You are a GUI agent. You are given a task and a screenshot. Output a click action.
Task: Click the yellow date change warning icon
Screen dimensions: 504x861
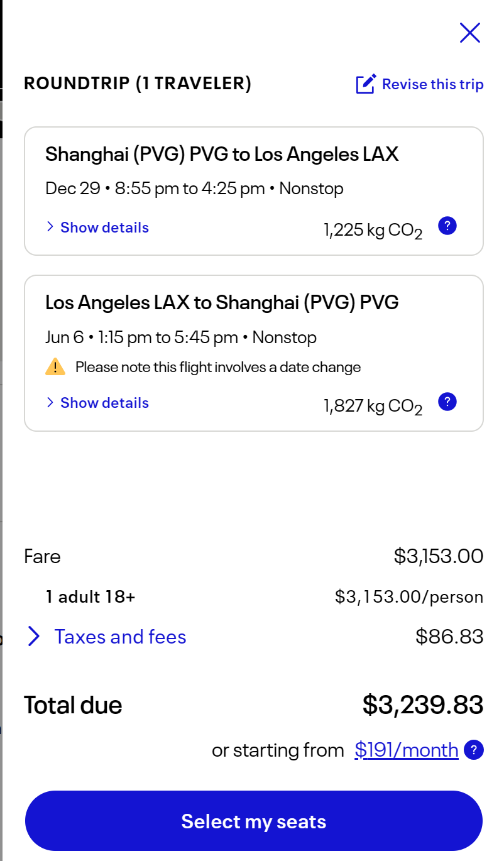pyautogui.click(x=55, y=367)
